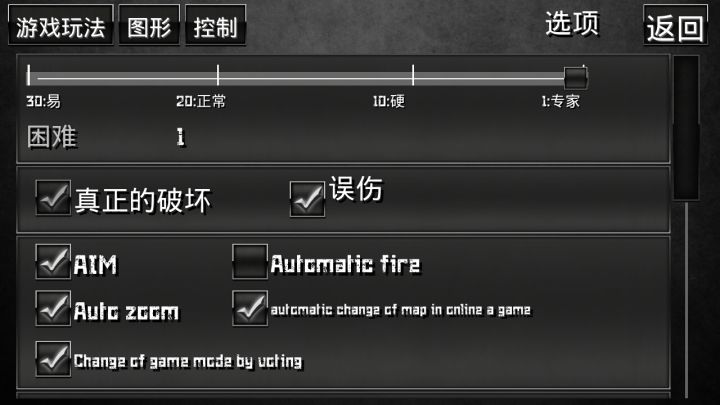Click the difficulty slider handle

click(x=575, y=77)
